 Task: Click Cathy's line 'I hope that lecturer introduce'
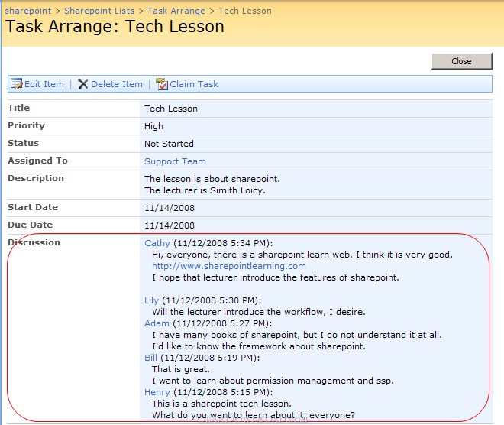click(276, 277)
